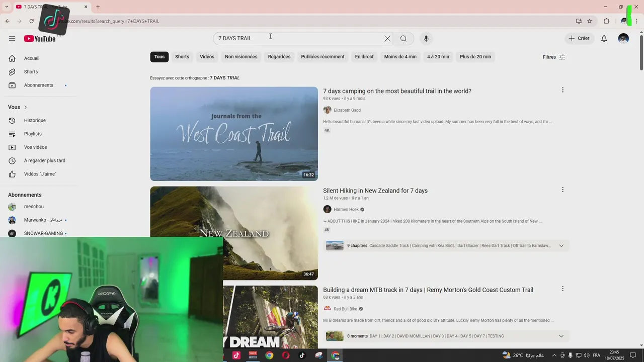The image size is (644, 362).
Task: Select the Tous filter chip
Action: click(159, 57)
